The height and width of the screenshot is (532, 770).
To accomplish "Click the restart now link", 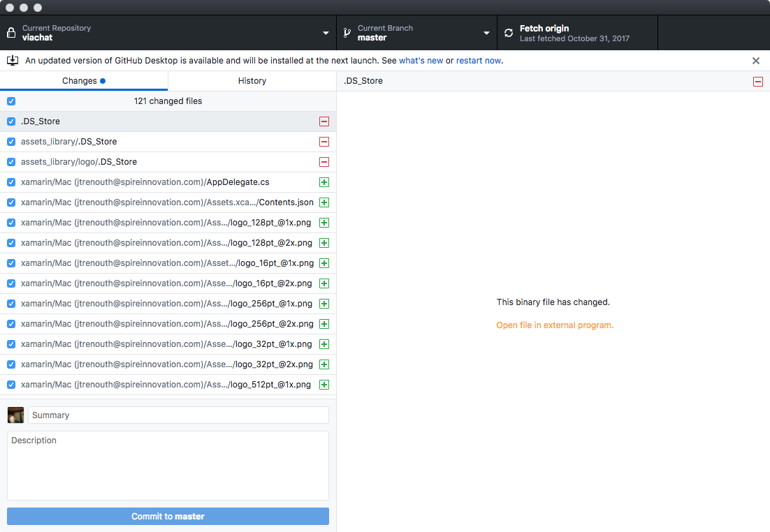I will click(479, 60).
